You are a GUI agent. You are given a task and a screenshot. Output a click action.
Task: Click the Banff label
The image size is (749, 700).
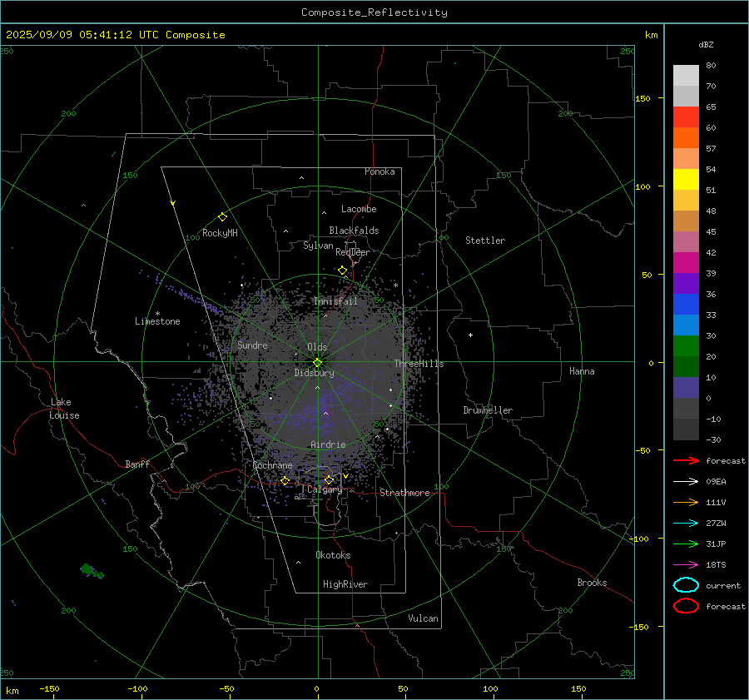[x=137, y=464]
